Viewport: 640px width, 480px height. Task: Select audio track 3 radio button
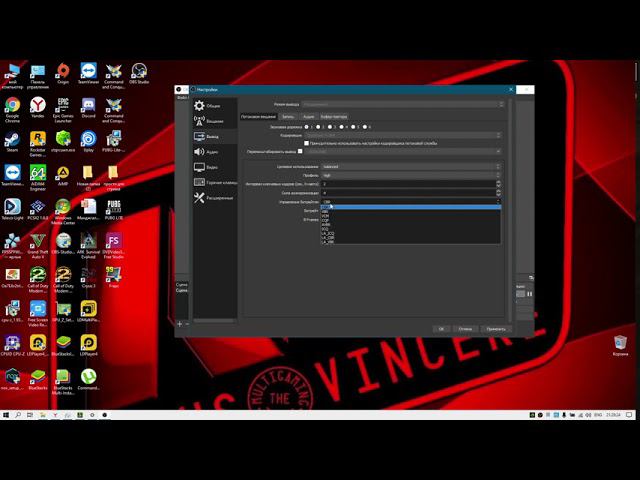330,127
